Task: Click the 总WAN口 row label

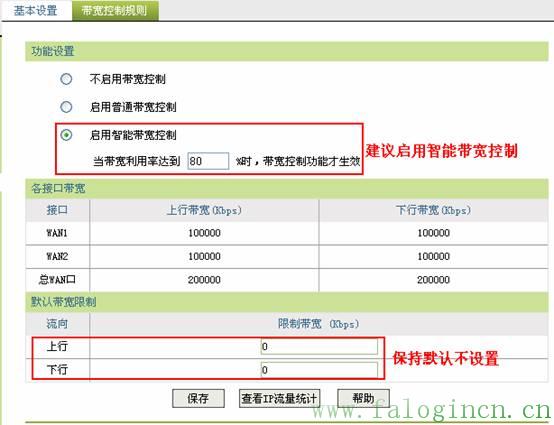Action: pyautogui.click(x=57, y=280)
